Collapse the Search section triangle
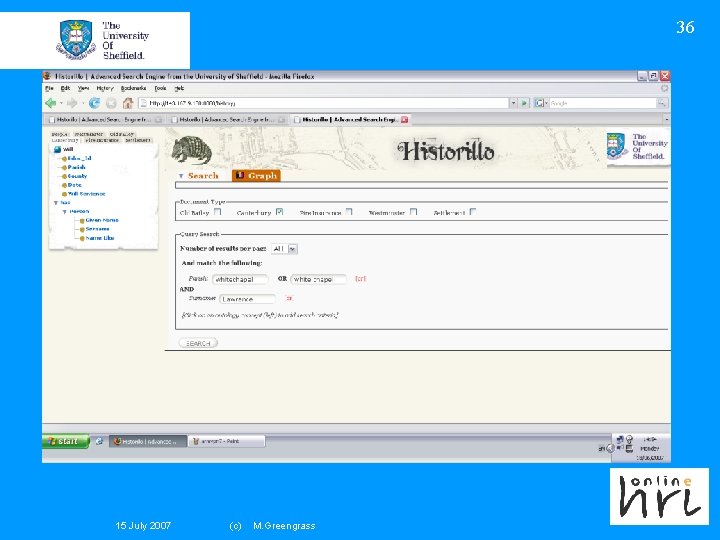This screenshot has height=540, width=720. pos(181,176)
